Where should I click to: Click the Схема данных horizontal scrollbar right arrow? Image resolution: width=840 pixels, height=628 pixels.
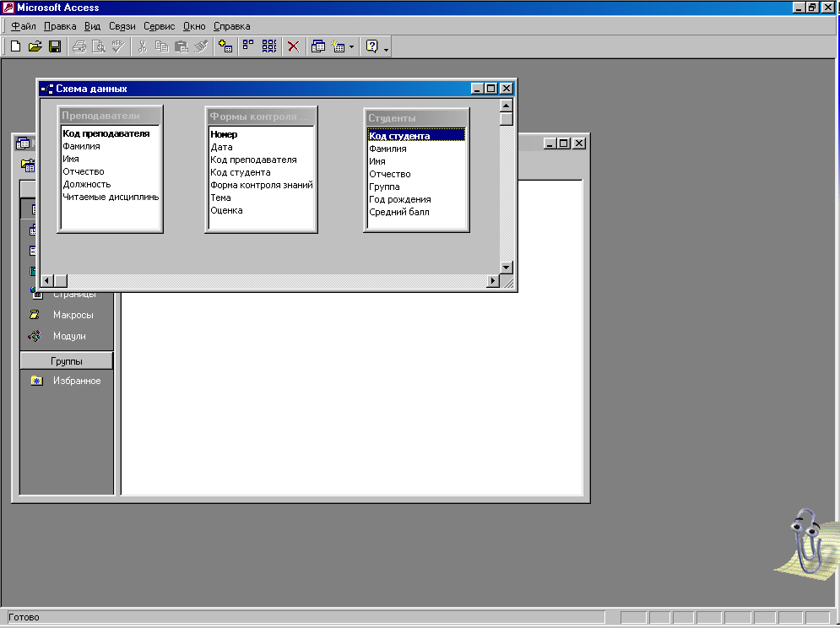(x=493, y=280)
